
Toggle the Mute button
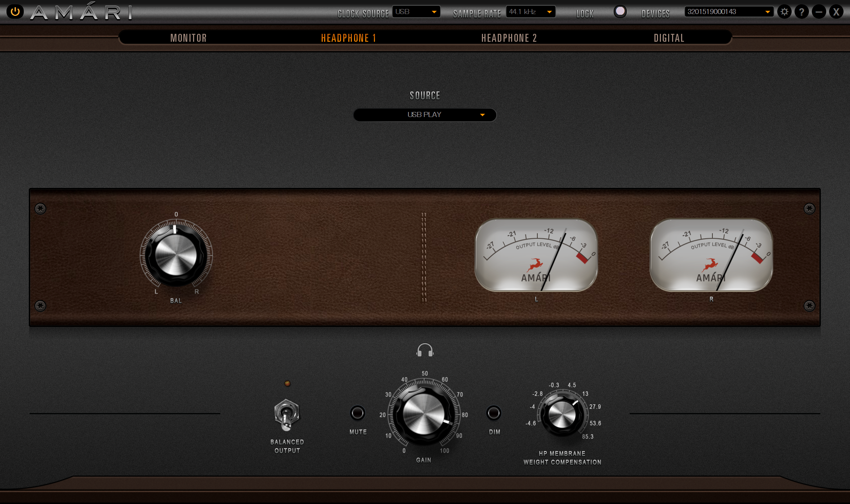(358, 413)
